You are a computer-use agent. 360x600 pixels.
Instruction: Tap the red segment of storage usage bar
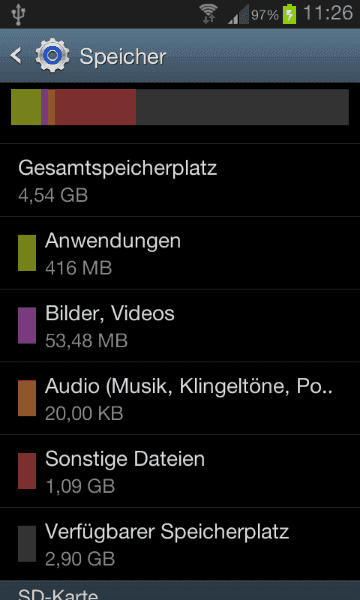[95, 107]
